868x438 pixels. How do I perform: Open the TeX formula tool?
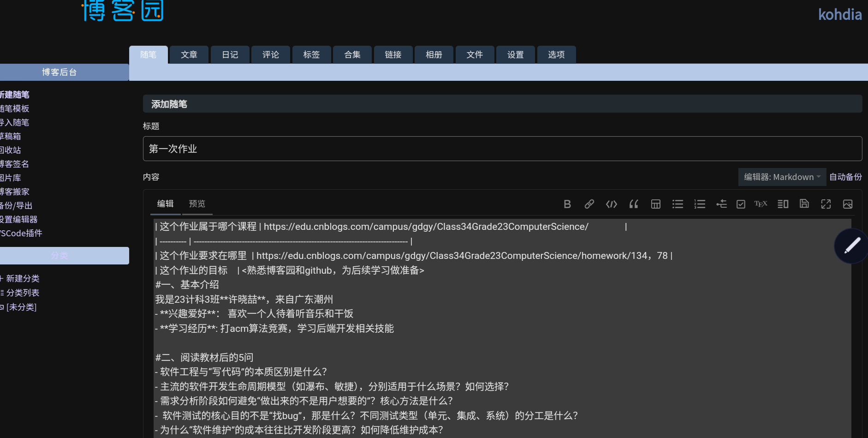point(760,204)
